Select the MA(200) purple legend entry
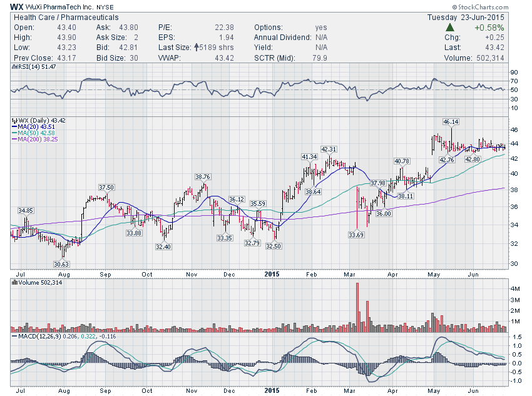The image size is (532, 396). tap(35, 139)
